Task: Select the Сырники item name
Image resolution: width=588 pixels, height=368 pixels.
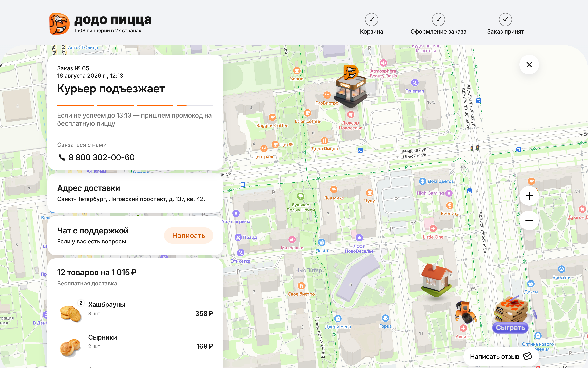Action: (x=102, y=337)
